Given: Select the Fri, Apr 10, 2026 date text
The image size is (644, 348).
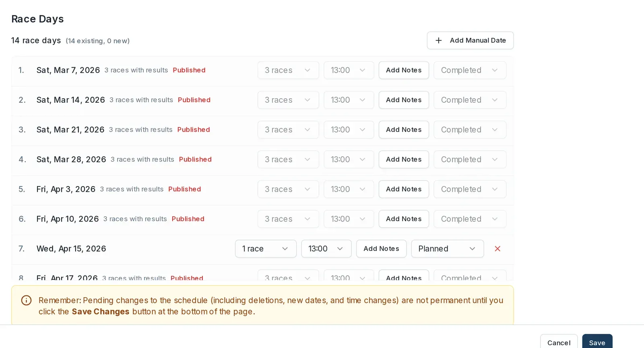Looking at the screenshot, I should click(68, 219).
